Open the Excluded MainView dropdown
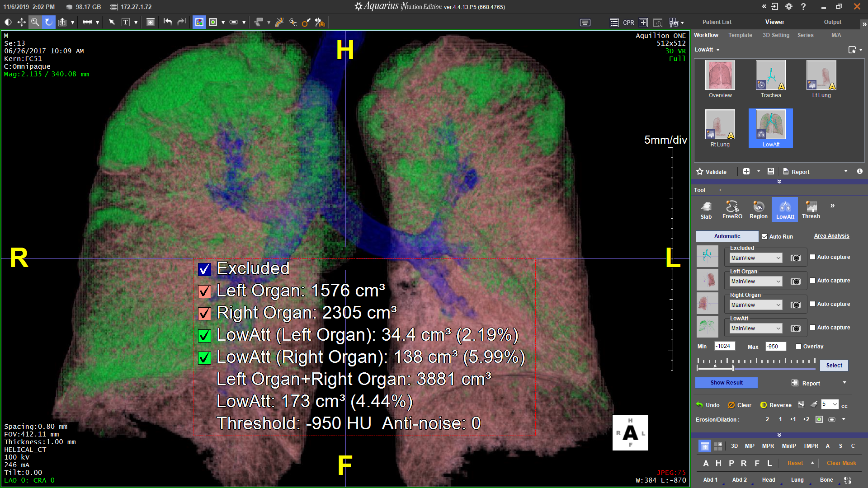This screenshot has height=488, width=868. 756,258
